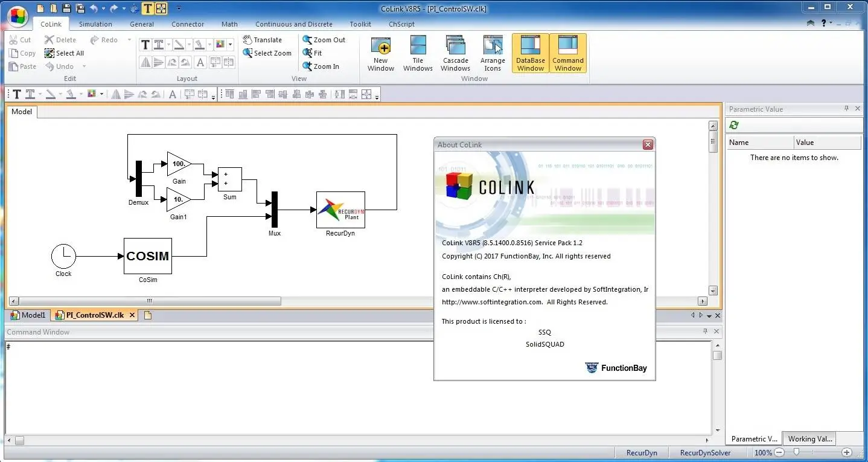This screenshot has width=868, height=462.
Task: Create a new file from quick access toolbar
Action: [40, 8]
